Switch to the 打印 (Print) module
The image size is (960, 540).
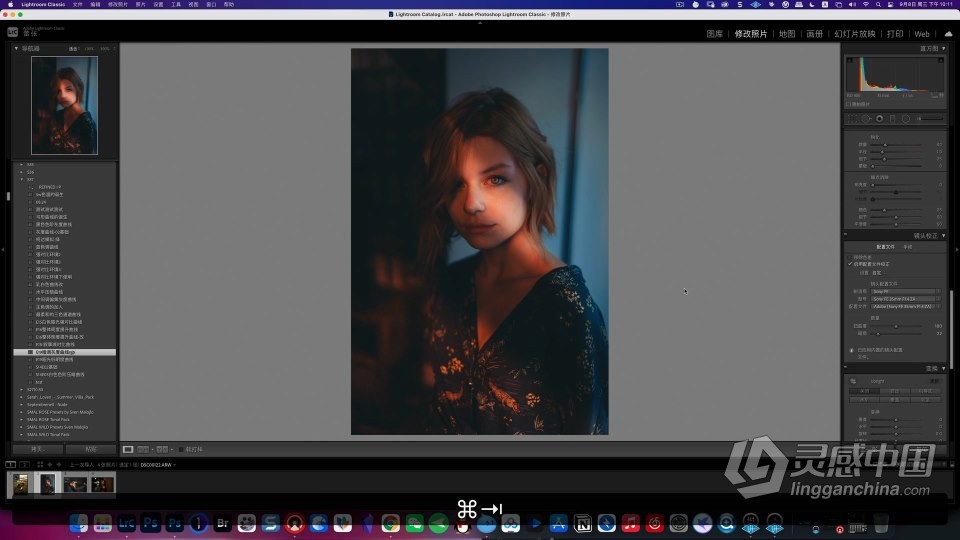tap(895, 34)
